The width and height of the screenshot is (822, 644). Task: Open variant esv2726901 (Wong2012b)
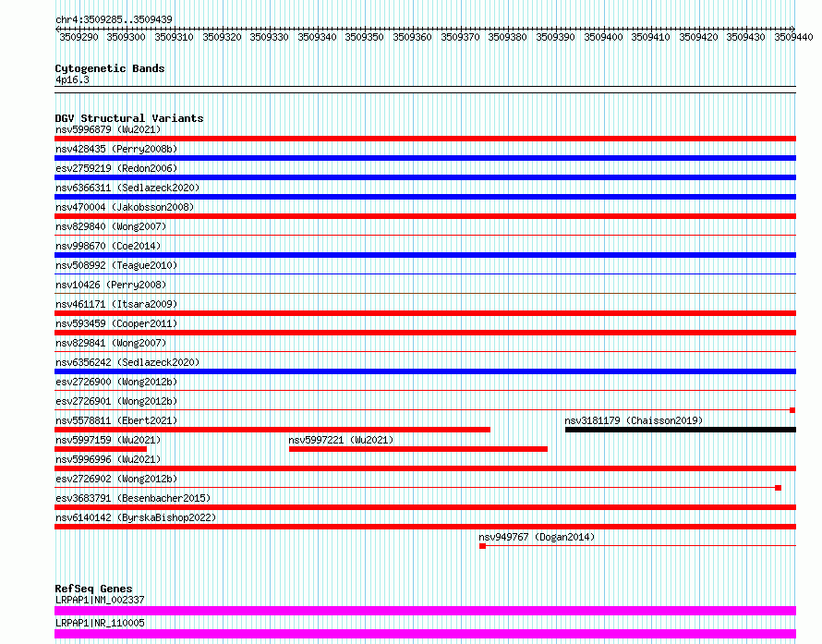click(116, 401)
